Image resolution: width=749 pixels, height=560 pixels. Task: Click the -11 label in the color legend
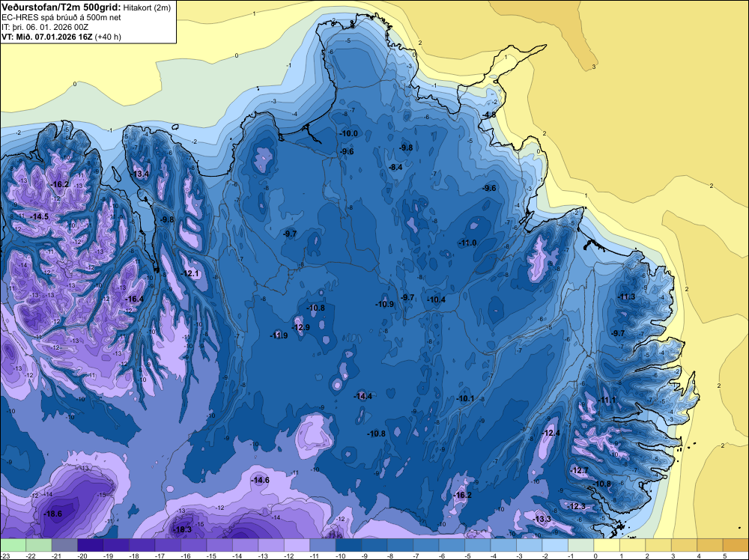pyautogui.click(x=315, y=556)
